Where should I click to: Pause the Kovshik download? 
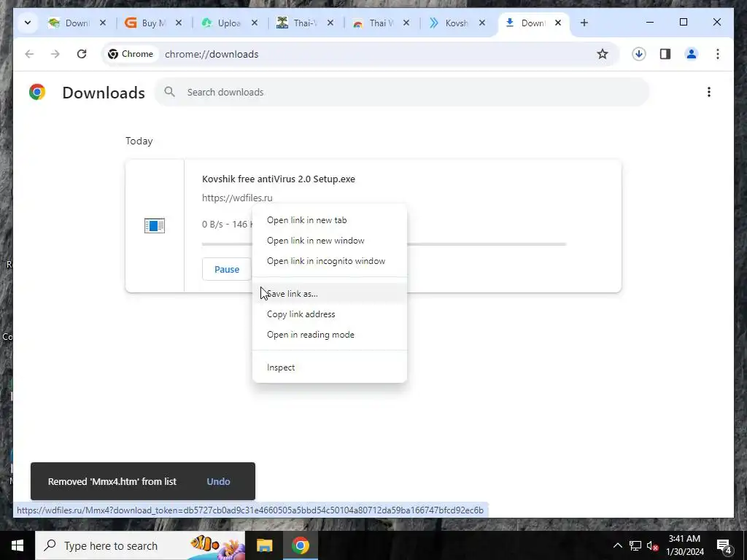[x=227, y=270]
